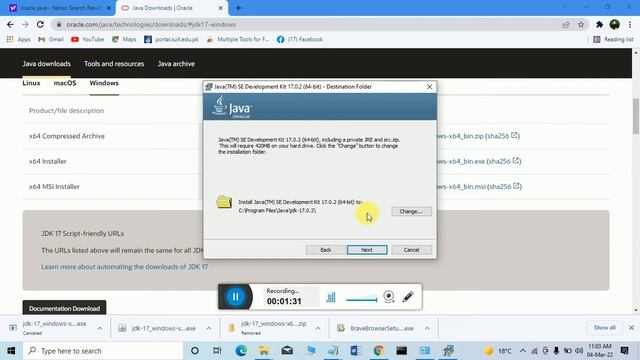Toggle the recorder webcam icon
The height and width of the screenshot is (360, 640).
click(x=389, y=297)
